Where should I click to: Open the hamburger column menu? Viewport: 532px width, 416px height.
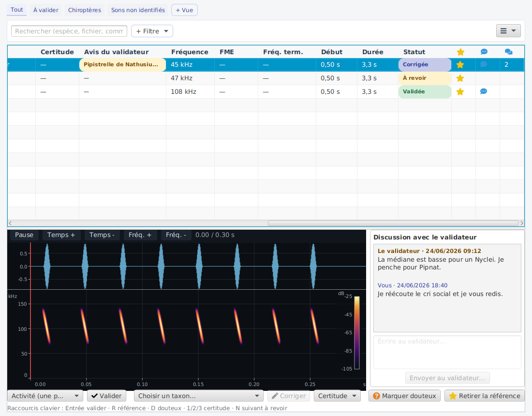point(508,31)
